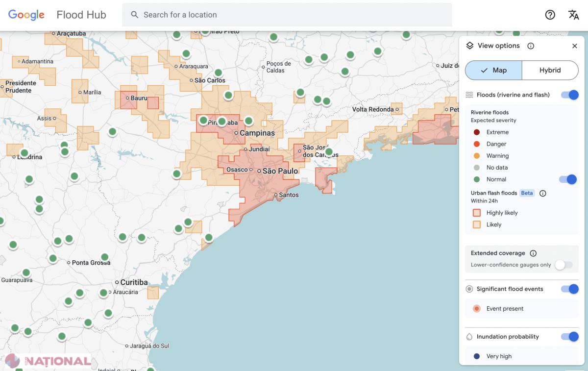Click the green gauge marker above Araraquara
This screenshot has height=371, width=588.
coord(186,54)
